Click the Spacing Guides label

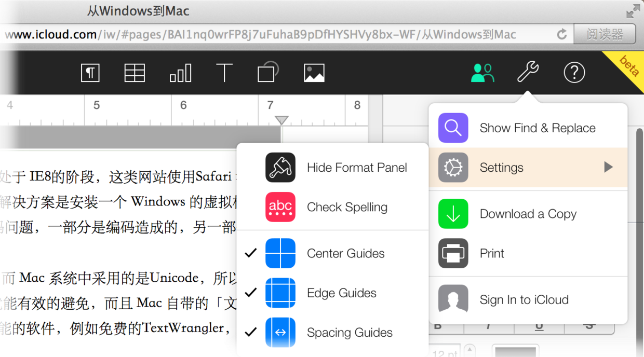click(350, 333)
